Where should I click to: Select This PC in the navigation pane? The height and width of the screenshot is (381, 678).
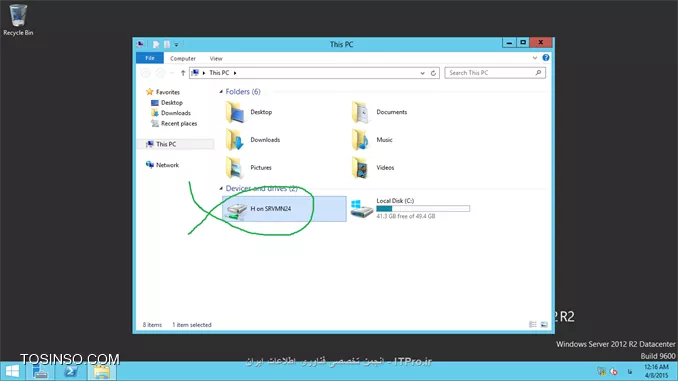(175, 144)
